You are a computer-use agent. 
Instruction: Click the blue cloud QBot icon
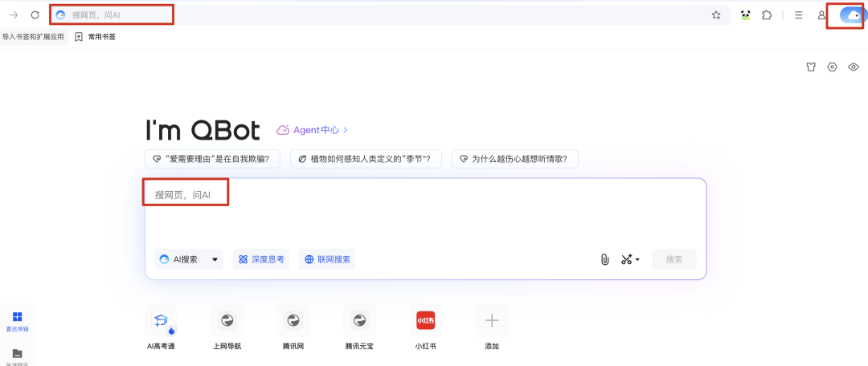[852, 15]
